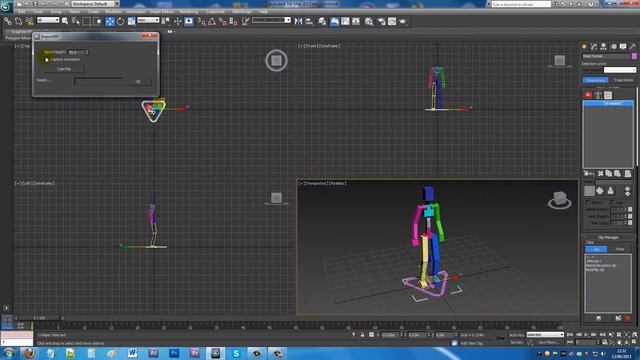Click OK in the small dialog

[x=138, y=82]
